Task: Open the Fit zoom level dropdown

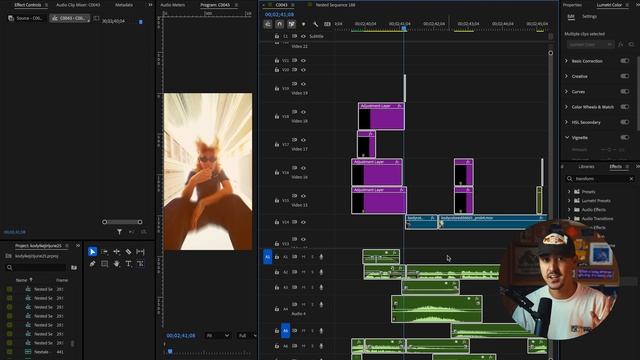Action: click(218, 336)
